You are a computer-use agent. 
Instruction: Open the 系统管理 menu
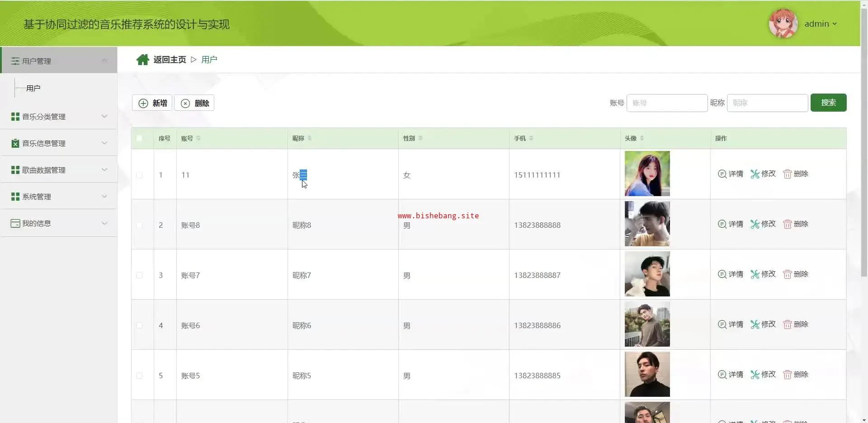[x=59, y=197]
